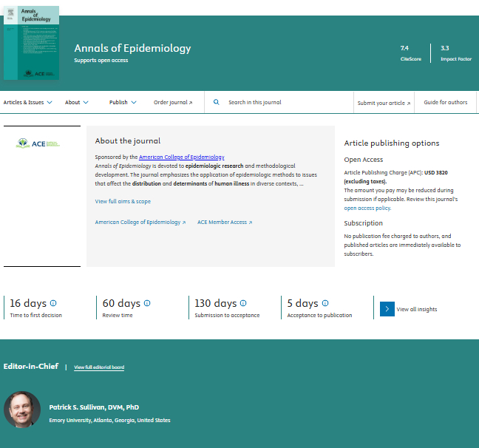Follow the American College of Epidemiology sponsor link
479x448 pixels.
coord(181,157)
